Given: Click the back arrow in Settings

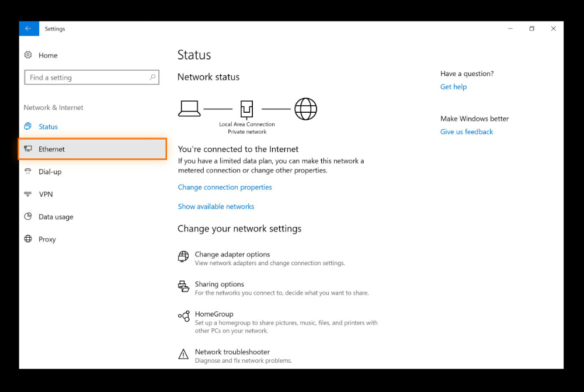Looking at the screenshot, I should click(29, 29).
